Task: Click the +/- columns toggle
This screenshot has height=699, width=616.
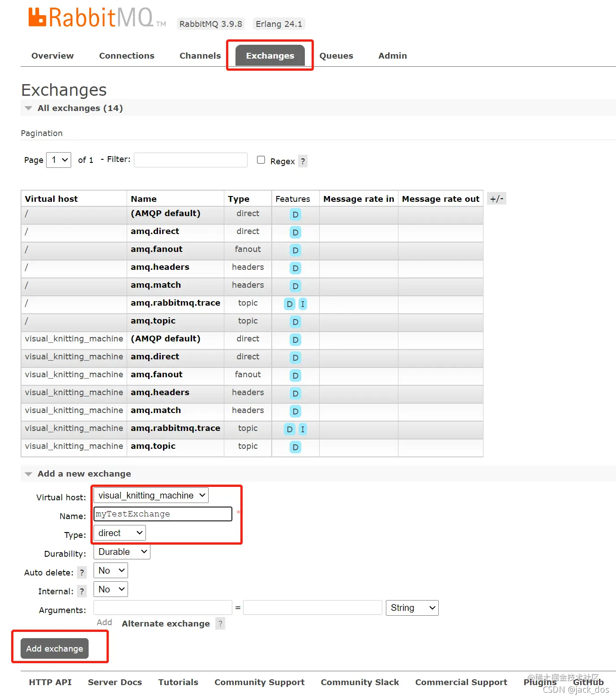Action: click(x=496, y=199)
